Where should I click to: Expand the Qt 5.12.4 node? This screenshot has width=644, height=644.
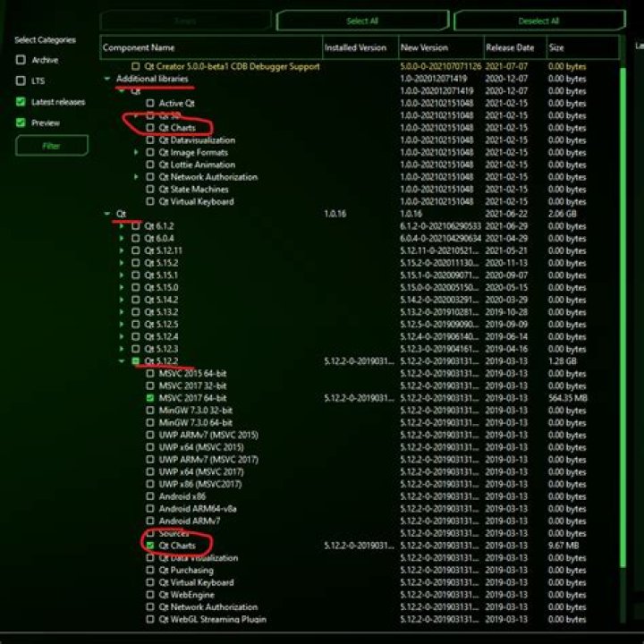(122, 336)
